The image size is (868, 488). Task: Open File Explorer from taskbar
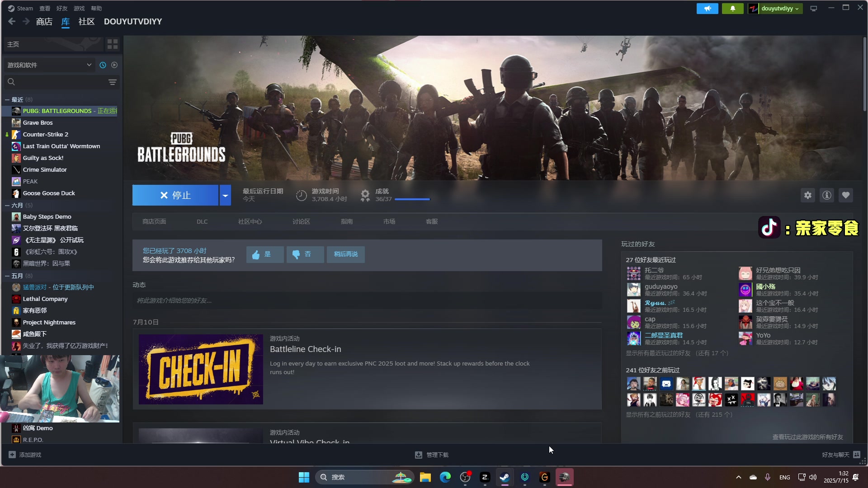coord(425,477)
